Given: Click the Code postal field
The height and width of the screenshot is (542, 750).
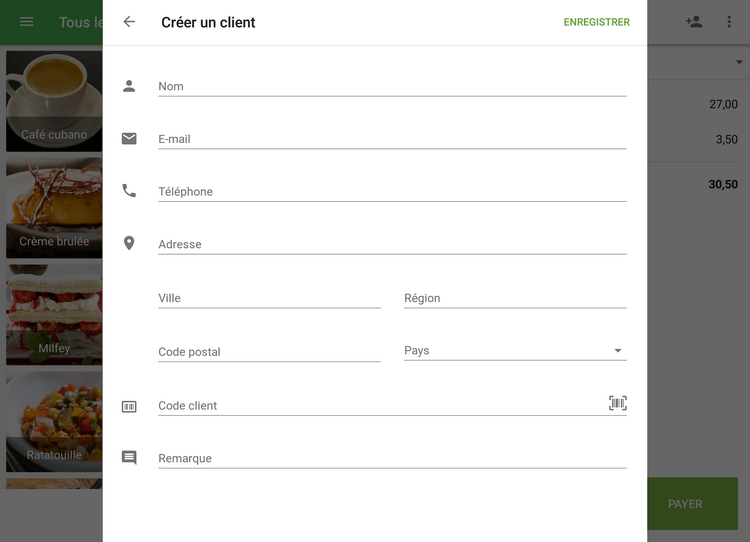Looking at the screenshot, I should click(x=269, y=352).
